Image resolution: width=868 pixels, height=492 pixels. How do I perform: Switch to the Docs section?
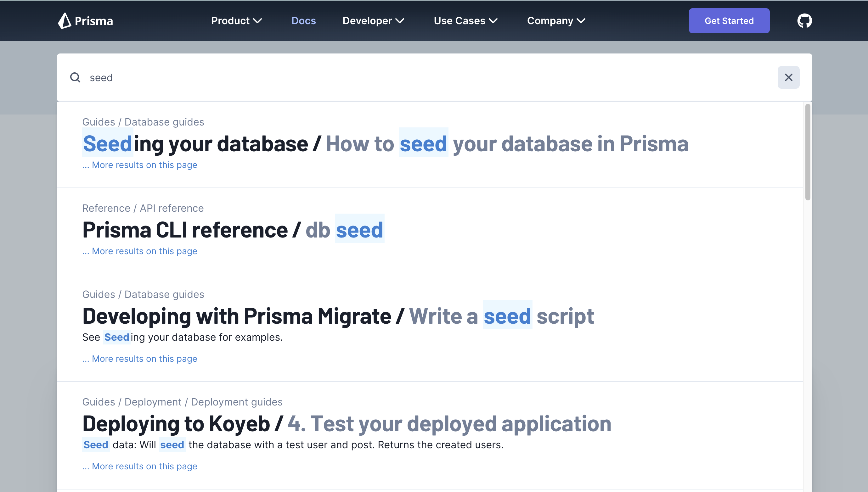tap(303, 21)
